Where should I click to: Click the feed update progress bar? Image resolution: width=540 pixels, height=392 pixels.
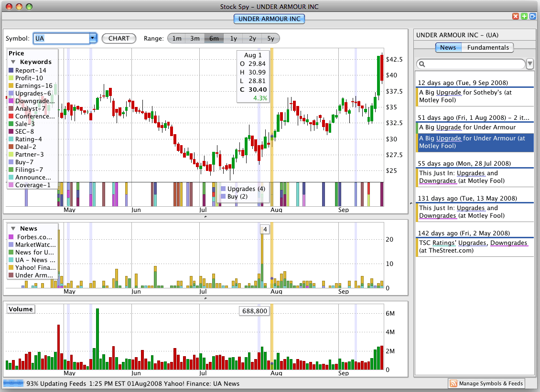coord(13,383)
